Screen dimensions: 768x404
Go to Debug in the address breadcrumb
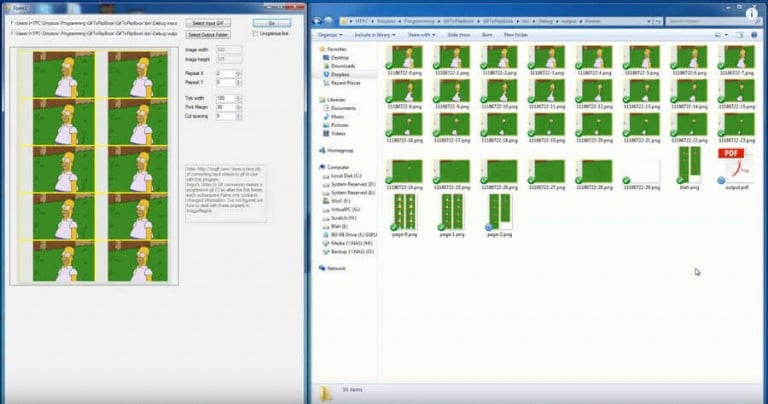click(545, 21)
